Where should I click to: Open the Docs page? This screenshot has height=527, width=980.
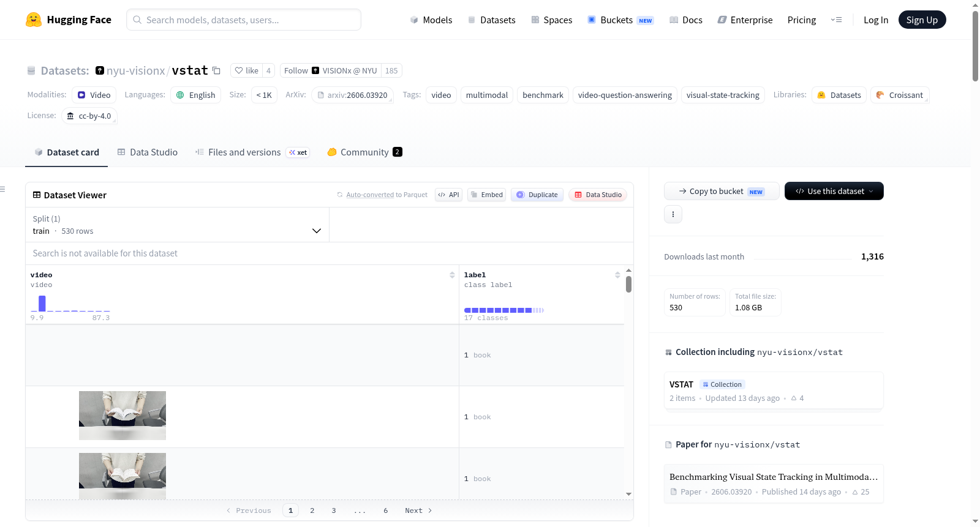point(685,20)
